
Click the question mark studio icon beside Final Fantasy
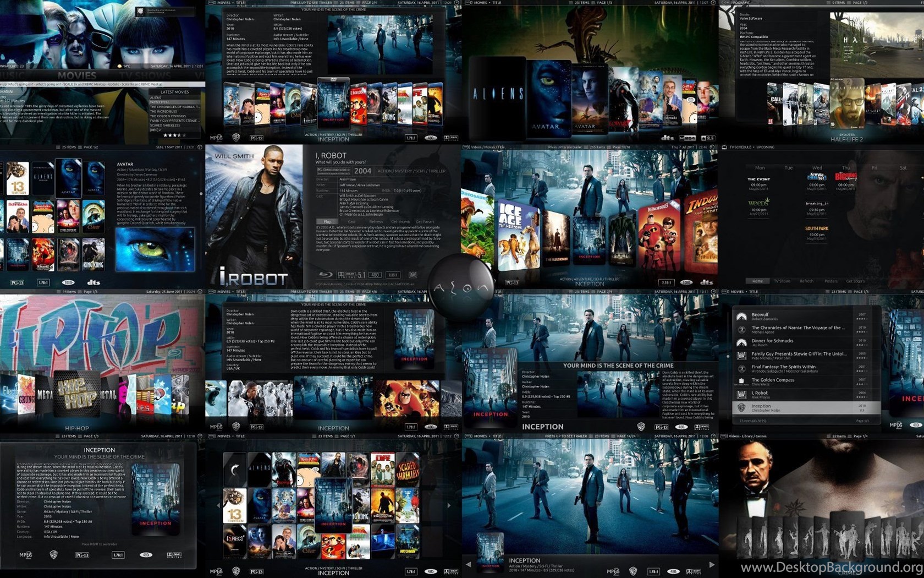(x=741, y=368)
